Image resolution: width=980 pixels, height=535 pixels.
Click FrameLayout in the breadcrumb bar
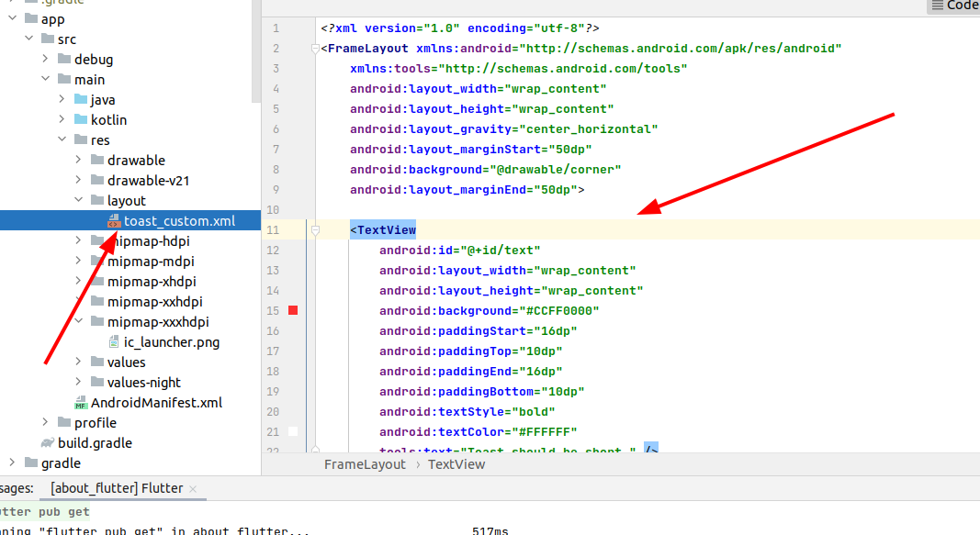pos(366,464)
